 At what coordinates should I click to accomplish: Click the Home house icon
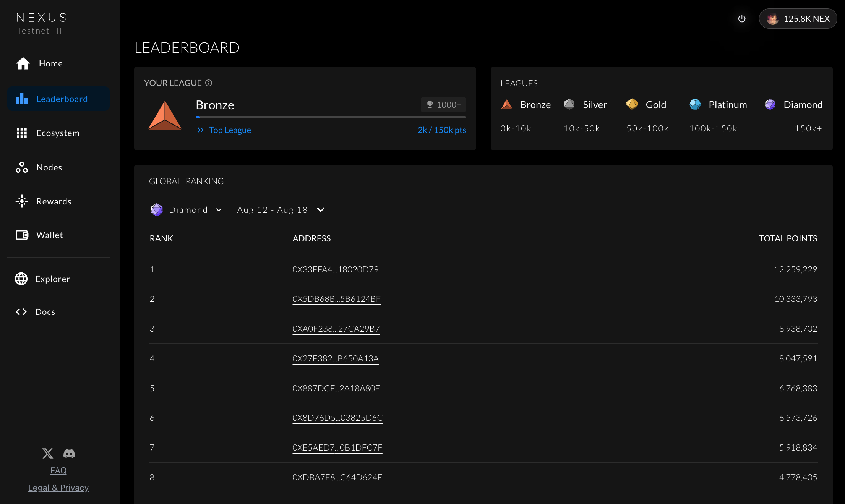tap(23, 63)
